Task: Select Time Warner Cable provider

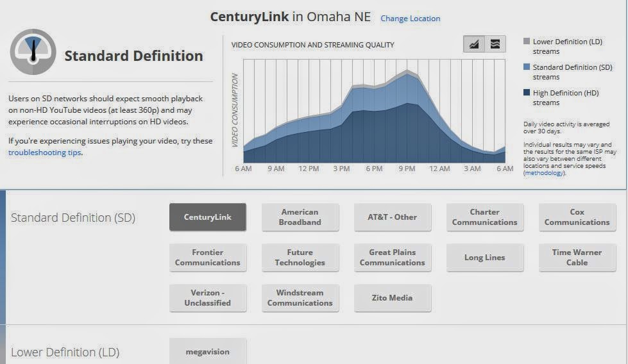Action: click(x=577, y=257)
